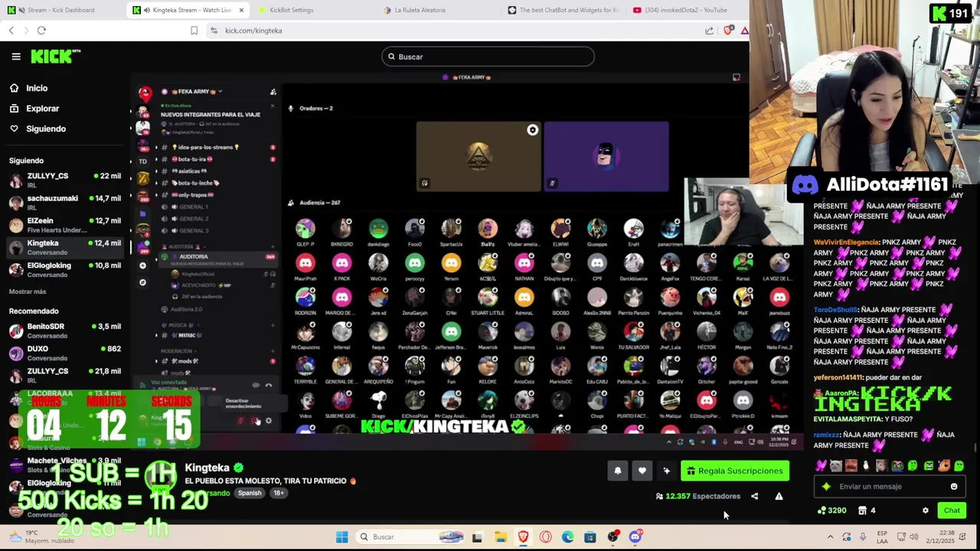
Task: Bookmark the page via the bookmark icon
Action: [194, 31]
